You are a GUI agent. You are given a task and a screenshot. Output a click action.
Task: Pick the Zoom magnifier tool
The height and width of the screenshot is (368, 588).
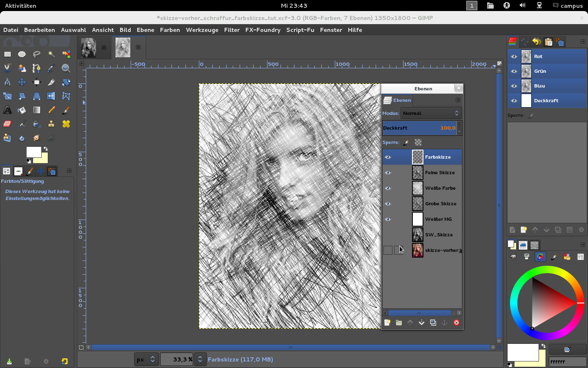(66, 68)
